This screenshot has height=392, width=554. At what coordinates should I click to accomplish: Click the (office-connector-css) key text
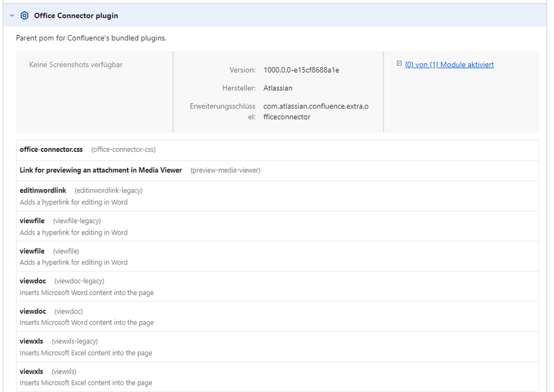pyautogui.click(x=123, y=150)
